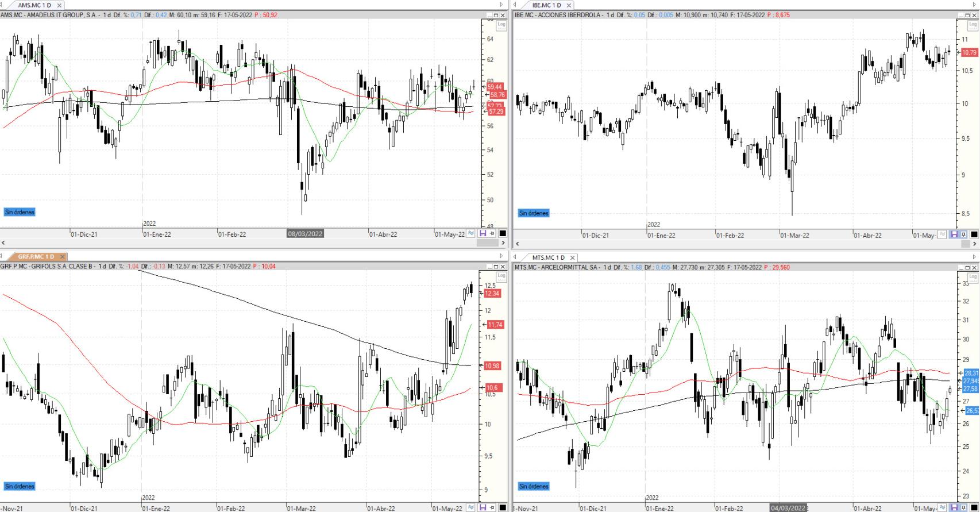
Task: Click indicator wave icon in Iberdrola chart
Action: click(x=942, y=234)
